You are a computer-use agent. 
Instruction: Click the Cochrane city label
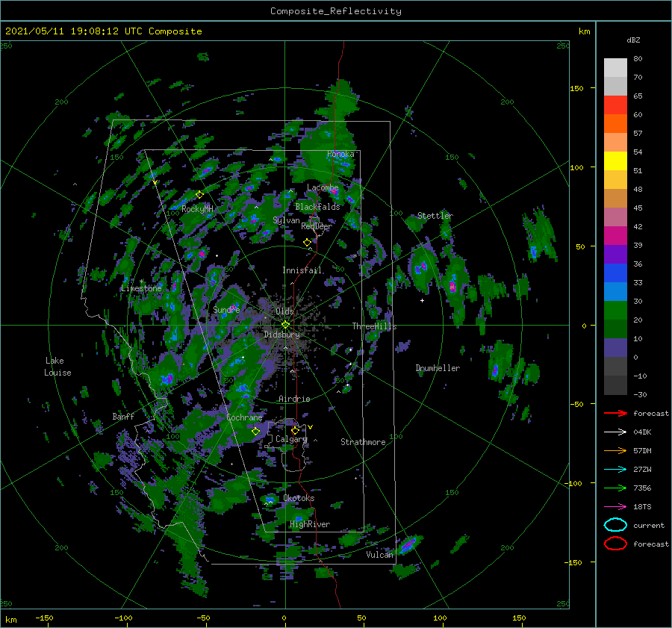click(244, 417)
